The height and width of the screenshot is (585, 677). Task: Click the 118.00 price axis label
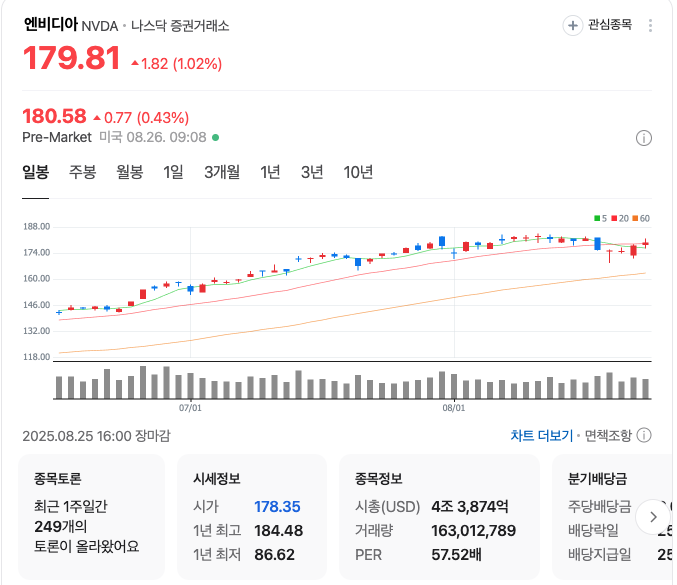(x=37, y=357)
